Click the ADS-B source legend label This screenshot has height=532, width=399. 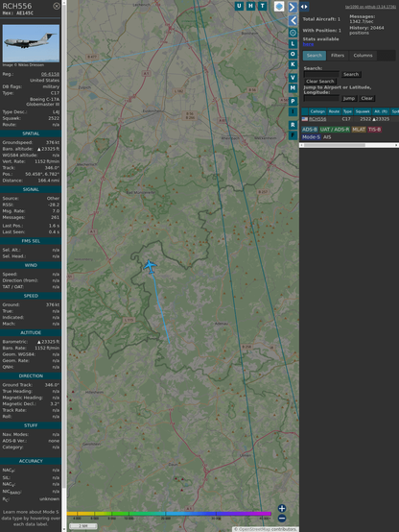(x=310, y=130)
